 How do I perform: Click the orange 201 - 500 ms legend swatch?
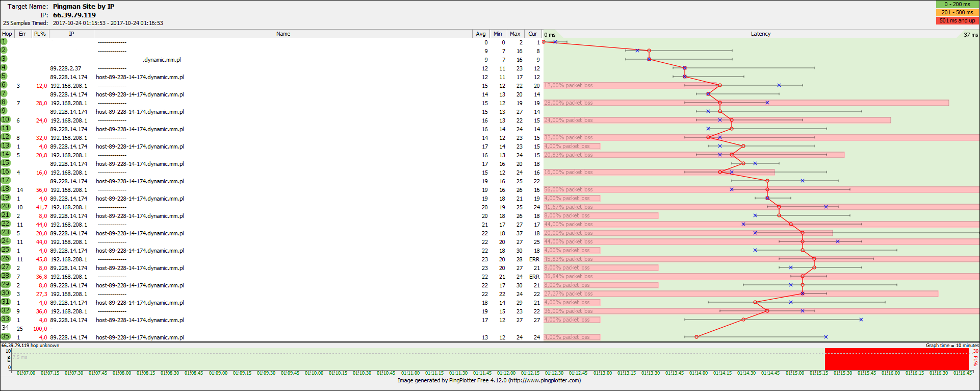(x=957, y=12)
